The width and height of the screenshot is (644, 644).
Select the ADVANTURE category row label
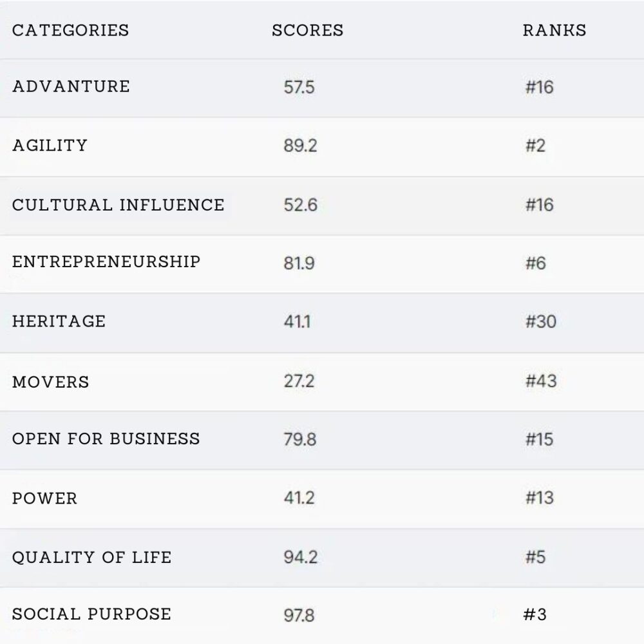[x=71, y=86]
